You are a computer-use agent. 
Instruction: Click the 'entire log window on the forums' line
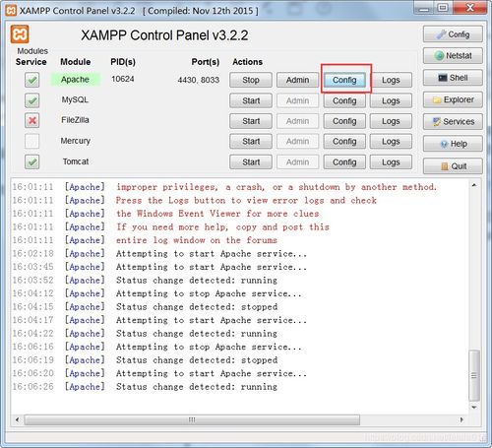pyautogui.click(x=145, y=240)
